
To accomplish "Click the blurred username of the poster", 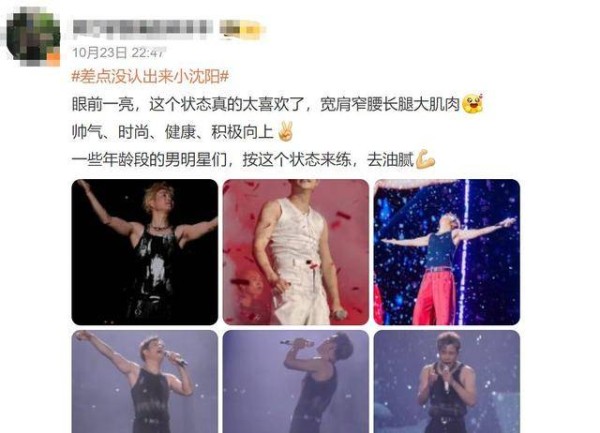I will click(143, 29).
